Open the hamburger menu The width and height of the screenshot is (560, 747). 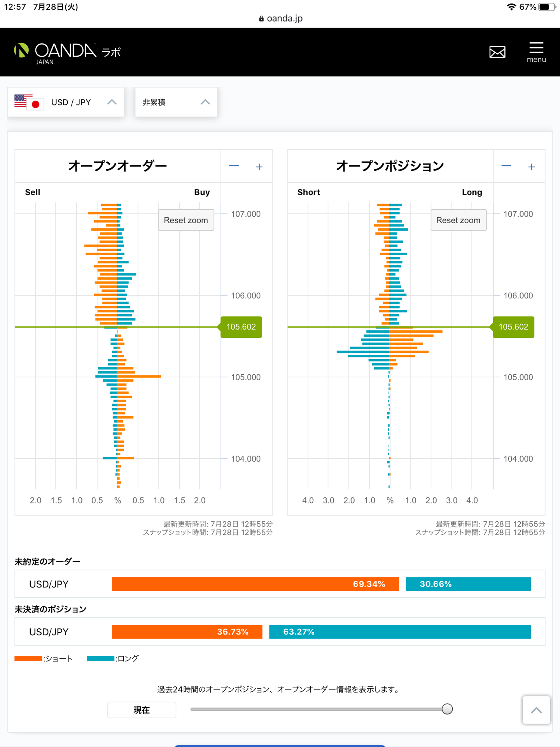point(536,52)
